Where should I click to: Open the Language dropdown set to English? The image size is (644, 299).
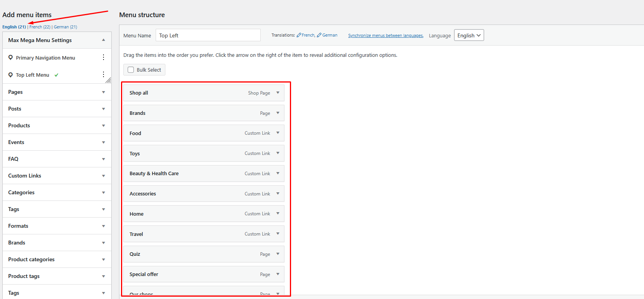pyautogui.click(x=469, y=35)
